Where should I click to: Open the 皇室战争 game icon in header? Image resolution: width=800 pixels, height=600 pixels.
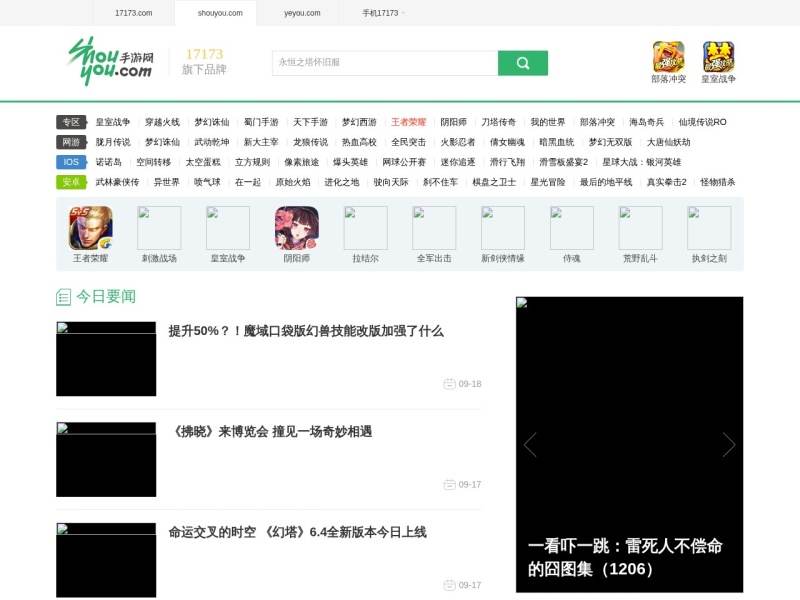point(718,57)
